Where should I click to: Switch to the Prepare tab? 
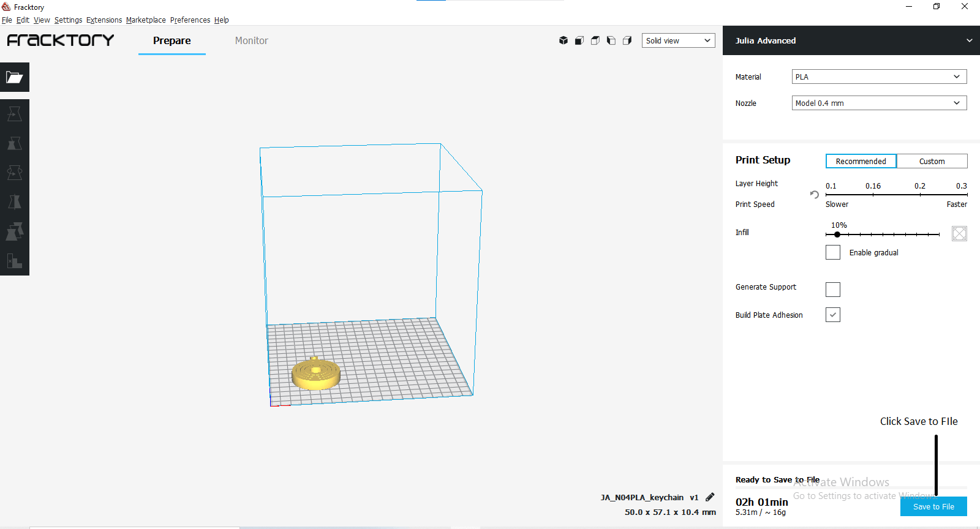click(172, 40)
